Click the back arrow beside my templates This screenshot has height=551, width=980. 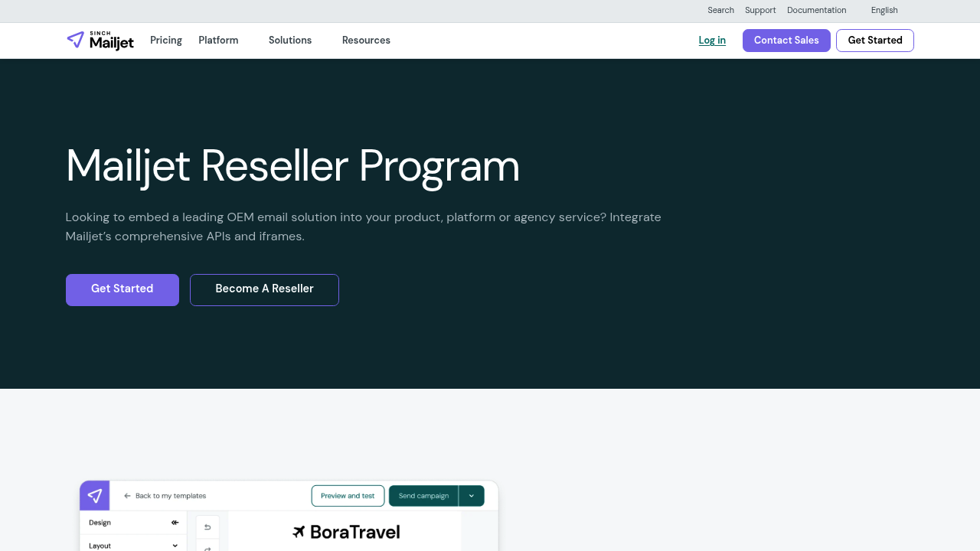pyautogui.click(x=127, y=496)
